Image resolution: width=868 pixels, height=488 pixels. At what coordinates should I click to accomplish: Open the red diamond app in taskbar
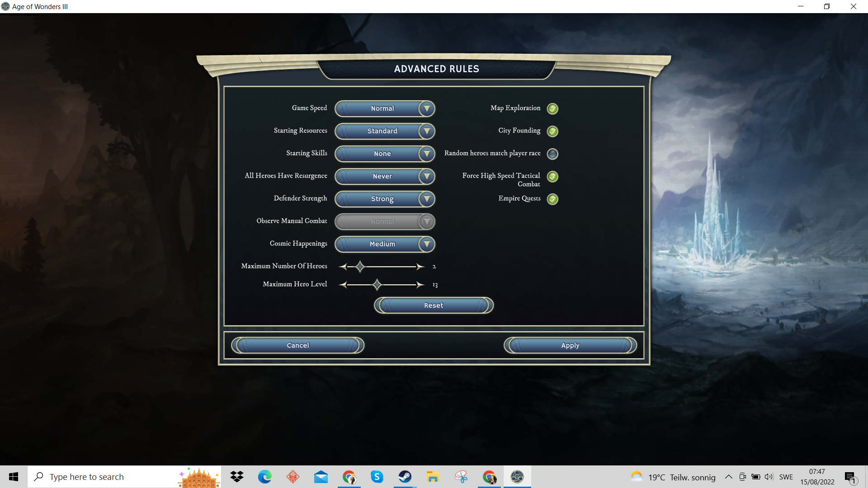click(x=293, y=477)
